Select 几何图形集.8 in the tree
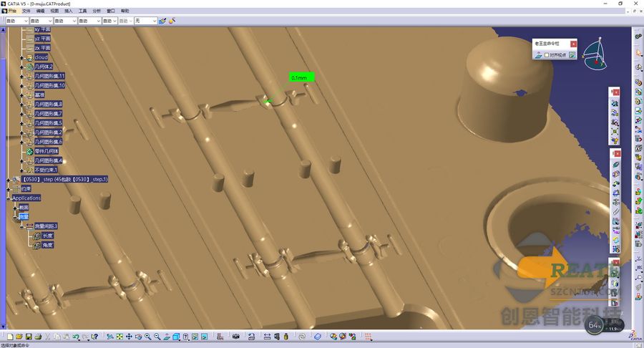644x348 pixels. point(48,105)
